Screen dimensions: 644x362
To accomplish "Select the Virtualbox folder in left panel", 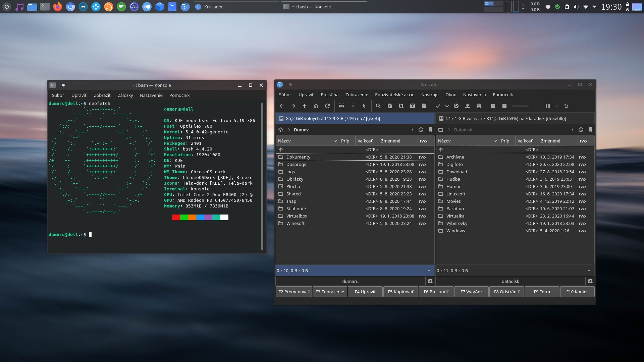I will coord(355,216).
